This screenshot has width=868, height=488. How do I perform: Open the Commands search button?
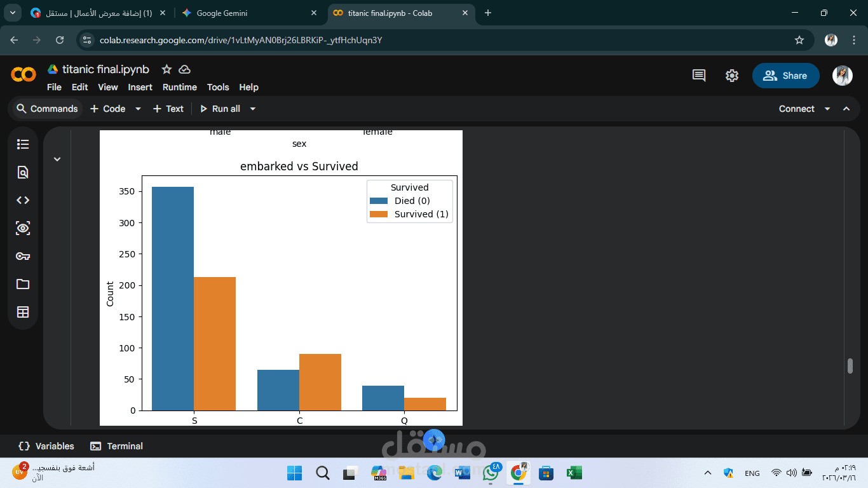point(47,109)
